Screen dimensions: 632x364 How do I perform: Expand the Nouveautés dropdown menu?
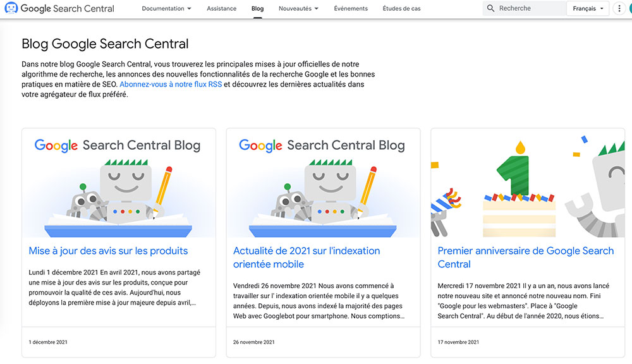coord(298,8)
